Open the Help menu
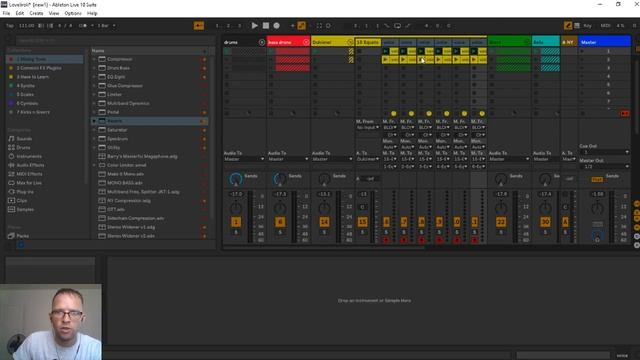Screen dimensions: 640x360 tap(92, 13)
